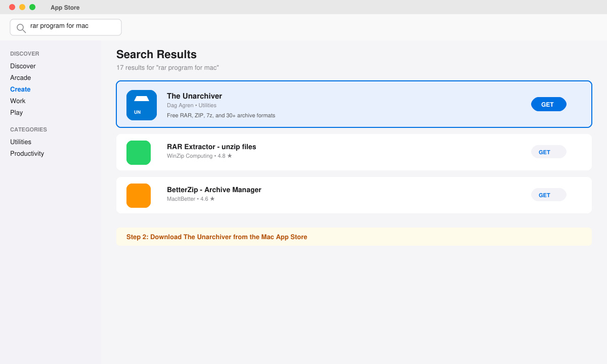Click 'Dag Agren • Utilities' developer text
This screenshot has width=607, height=364.
[192, 105]
